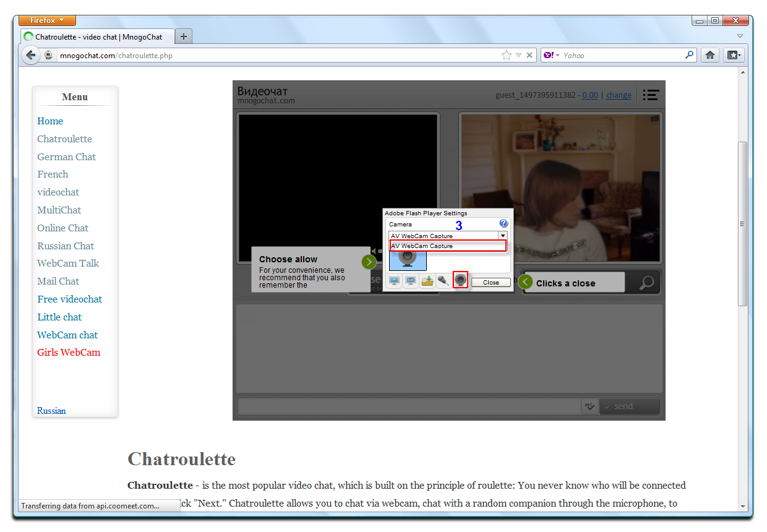Image resolution: width=767 pixels, height=532 pixels.
Task: Select AV WebCam Capture list option
Action: pos(448,246)
